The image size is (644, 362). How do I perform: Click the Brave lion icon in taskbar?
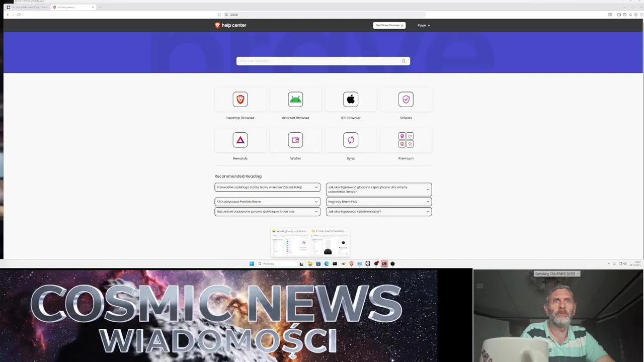click(351, 263)
